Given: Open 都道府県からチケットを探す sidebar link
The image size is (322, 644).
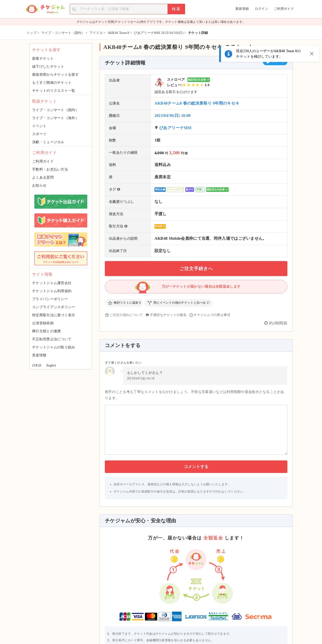Looking at the screenshot, I should 55,74.
